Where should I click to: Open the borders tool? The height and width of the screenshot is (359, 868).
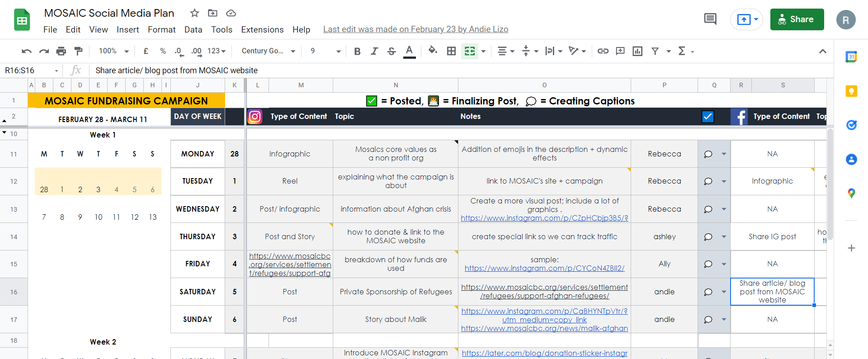click(451, 51)
